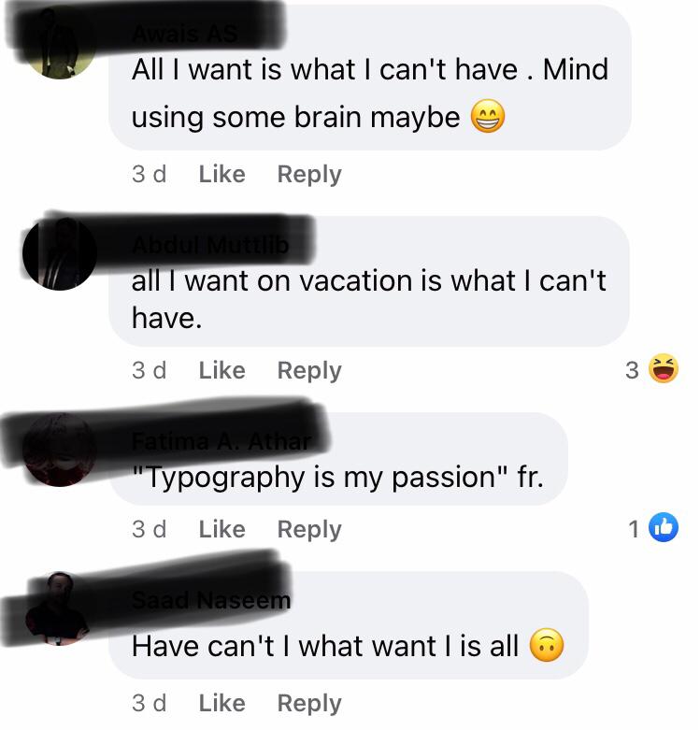Like the 'vacation' comment
700x730 pixels.
pos(222,370)
